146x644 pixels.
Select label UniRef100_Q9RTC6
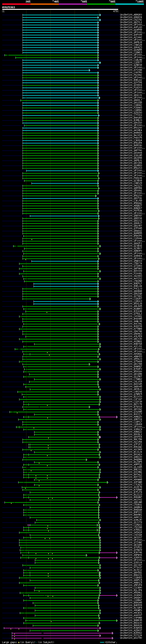click(x=131, y=419)
